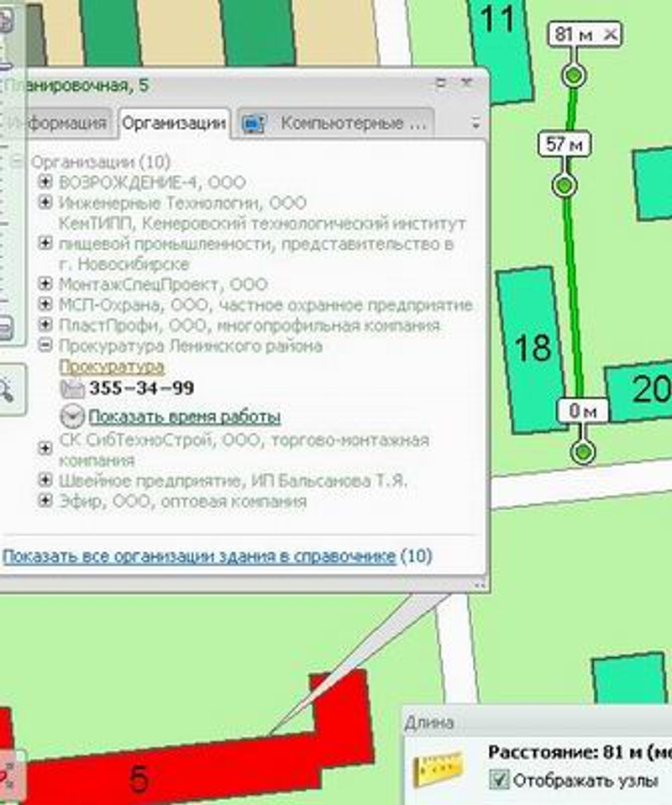The height and width of the screenshot is (805, 672).
Task: Click the 0 м ruler start node
Action: (x=583, y=452)
